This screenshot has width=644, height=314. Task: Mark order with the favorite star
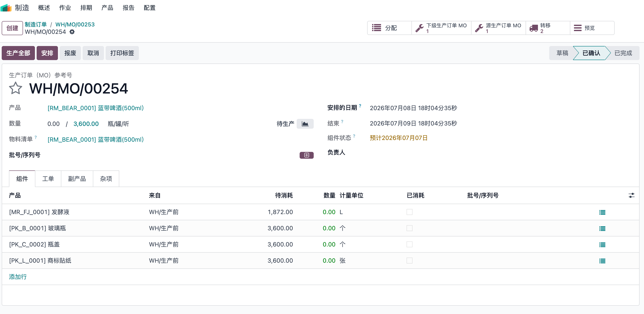pyautogui.click(x=16, y=88)
